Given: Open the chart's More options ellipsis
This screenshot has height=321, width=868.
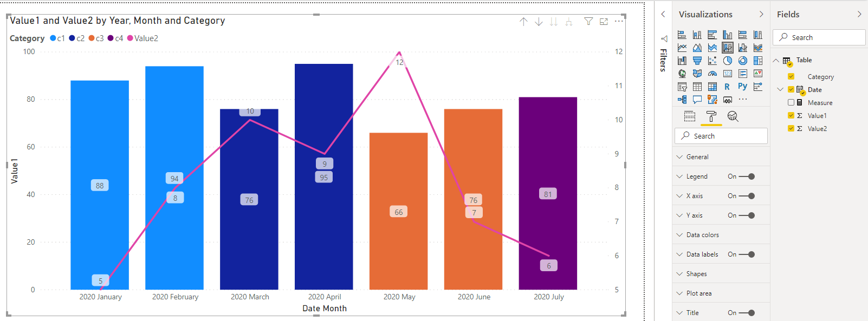Looking at the screenshot, I should pos(619,21).
